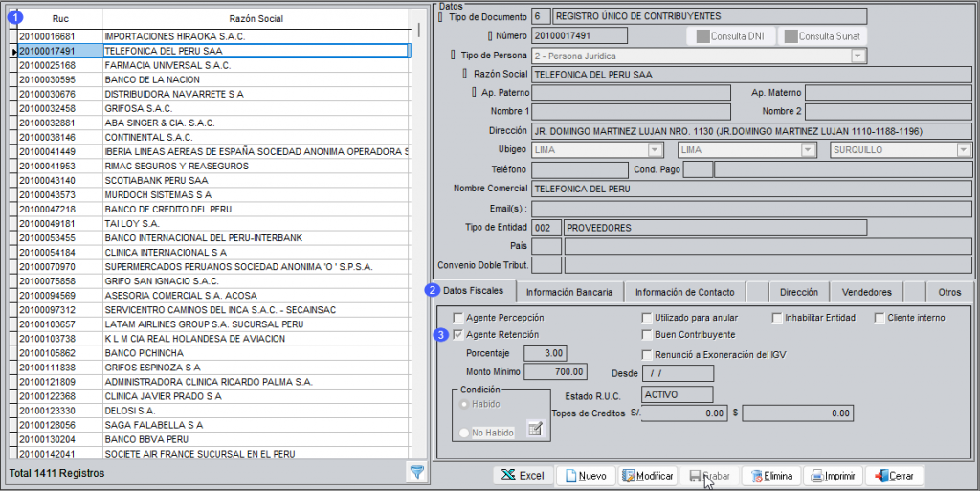Screen dimensions: 980x491
Task: Enable the Inhabilitar Entidad checkbox
Action: [x=777, y=318]
